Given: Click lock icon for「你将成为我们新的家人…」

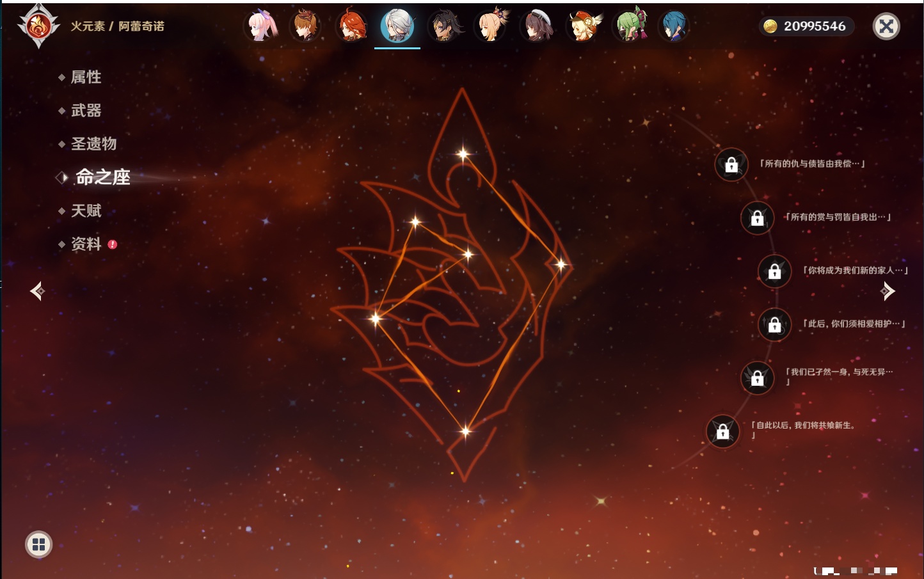Looking at the screenshot, I should coord(774,271).
